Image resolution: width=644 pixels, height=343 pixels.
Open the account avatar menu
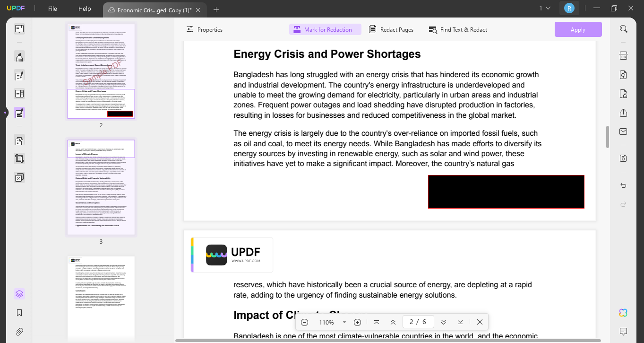click(x=569, y=8)
